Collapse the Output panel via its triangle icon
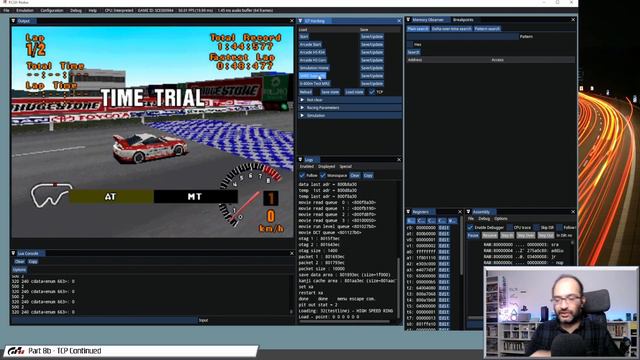 (13, 21)
